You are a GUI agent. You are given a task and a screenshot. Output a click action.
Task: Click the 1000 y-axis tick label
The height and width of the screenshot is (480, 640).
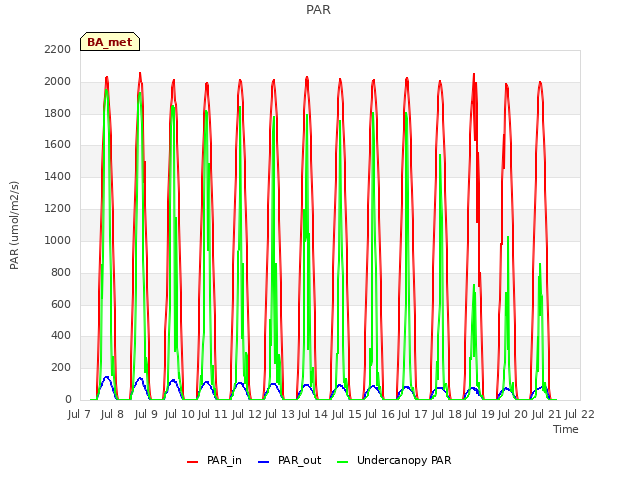point(58,240)
